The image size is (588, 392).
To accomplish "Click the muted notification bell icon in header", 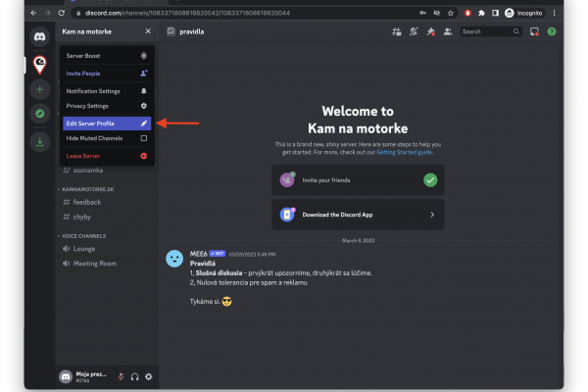I will pos(414,32).
